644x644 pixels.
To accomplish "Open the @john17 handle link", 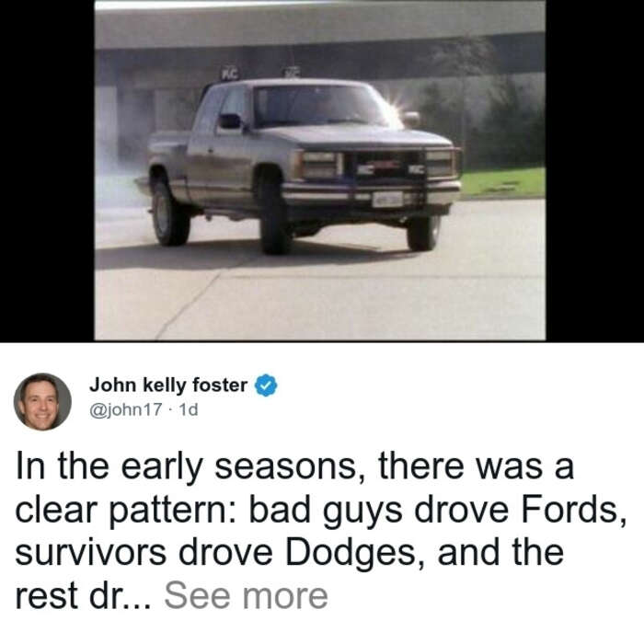I will pos(126,409).
